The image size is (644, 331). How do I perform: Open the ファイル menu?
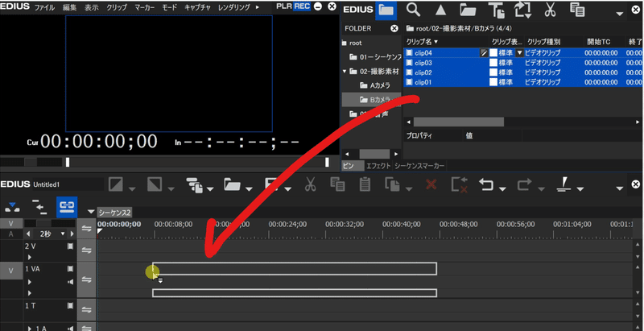[x=44, y=7]
